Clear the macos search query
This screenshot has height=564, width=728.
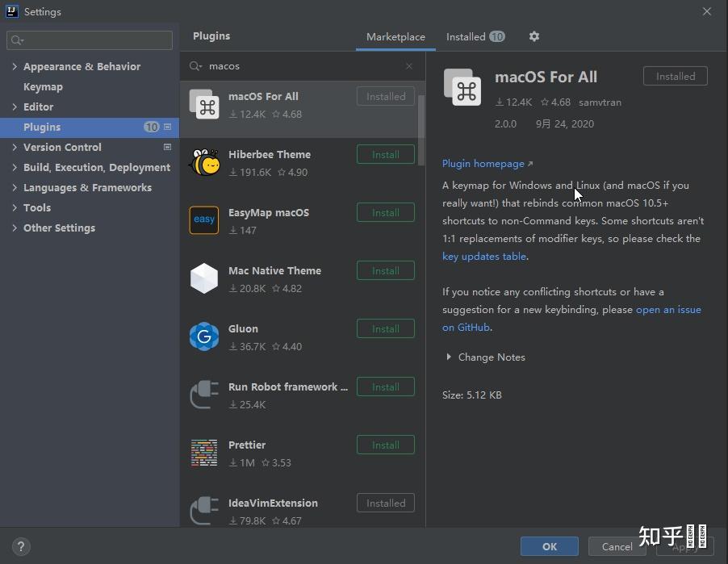tap(409, 66)
